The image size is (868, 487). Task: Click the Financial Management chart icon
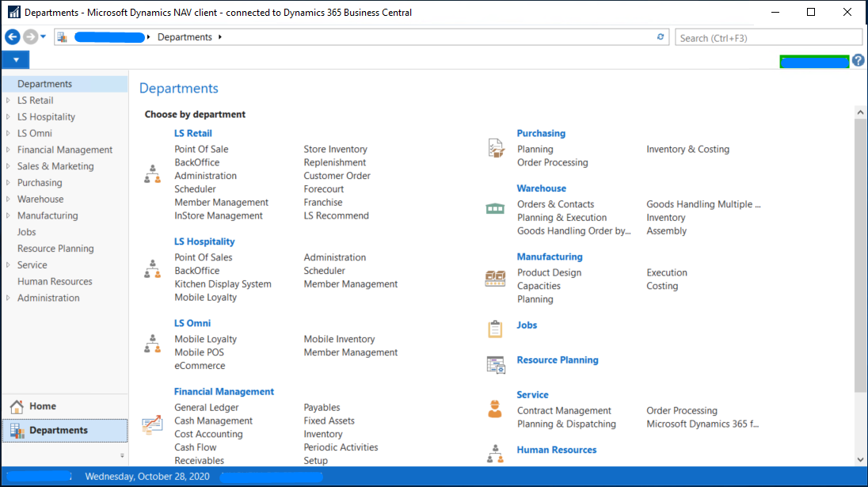[x=152, y=424]
